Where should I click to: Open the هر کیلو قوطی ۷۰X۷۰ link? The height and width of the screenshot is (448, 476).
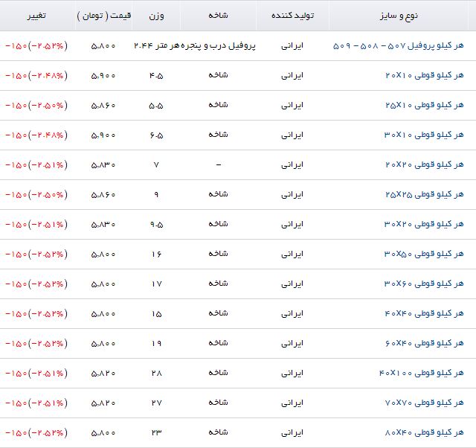(x=425, y=403)
